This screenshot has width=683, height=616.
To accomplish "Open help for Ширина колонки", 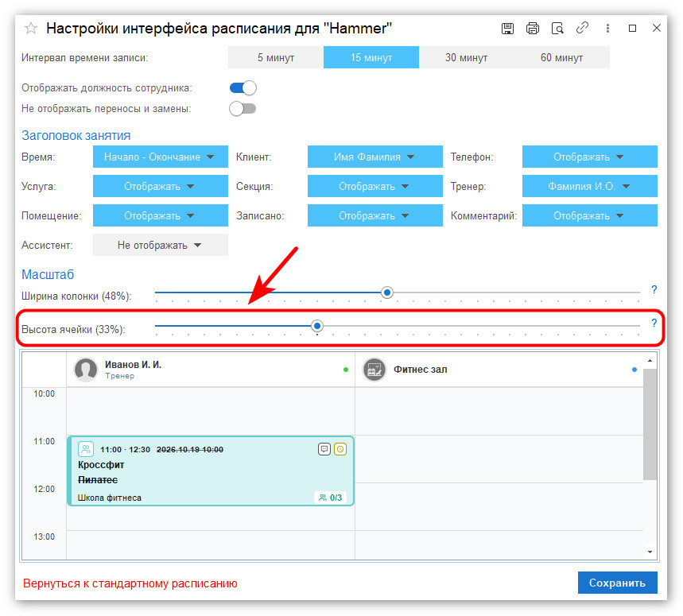I will [654, 289].
